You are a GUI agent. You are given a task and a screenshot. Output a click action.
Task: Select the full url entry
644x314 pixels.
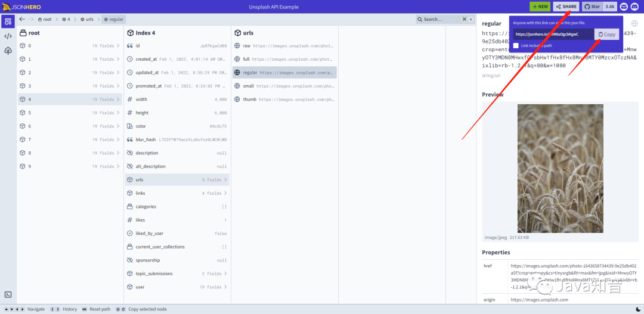click(284, 59)
